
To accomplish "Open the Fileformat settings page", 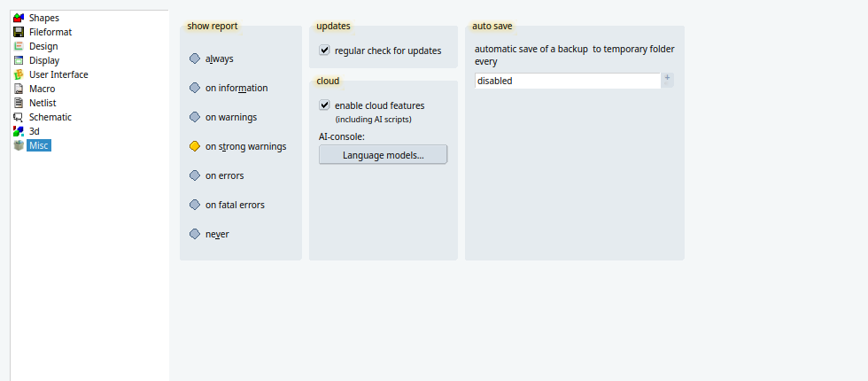I will (x=50, y=32).
